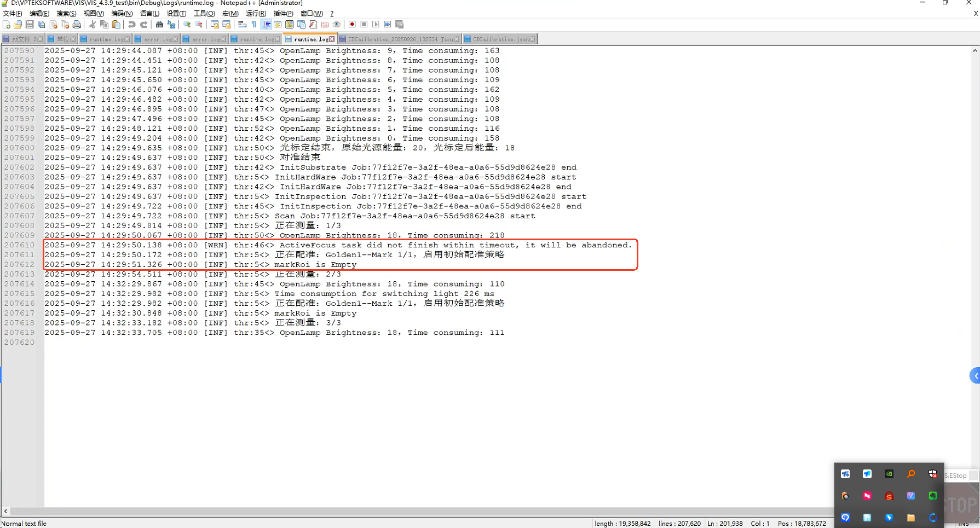Open the 编码(N) encoding menu
980x528 pixels.
[122, 14]
